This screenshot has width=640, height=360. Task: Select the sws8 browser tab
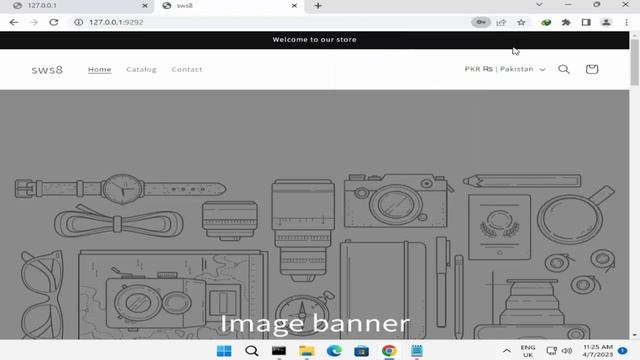[229, 5]
